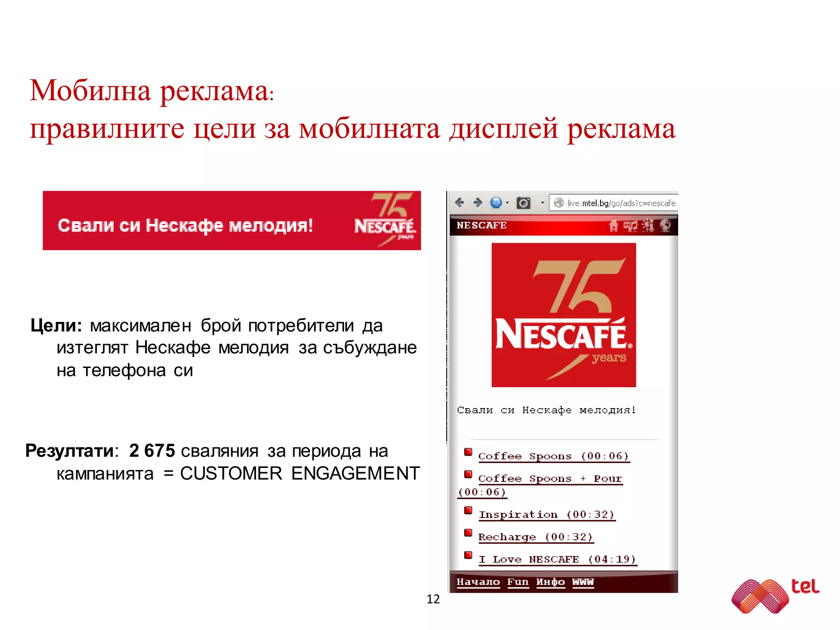Open Coffee Spoons (00:06) melody link

tap(553, 456)
